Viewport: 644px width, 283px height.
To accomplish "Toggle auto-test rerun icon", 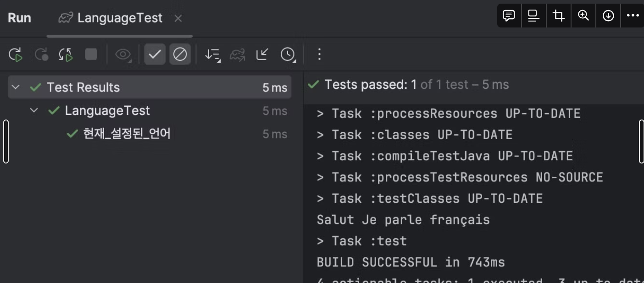I will [66, 55].
